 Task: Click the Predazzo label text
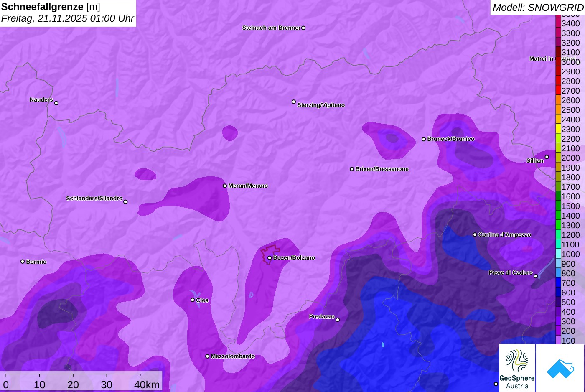coord(322,316)
